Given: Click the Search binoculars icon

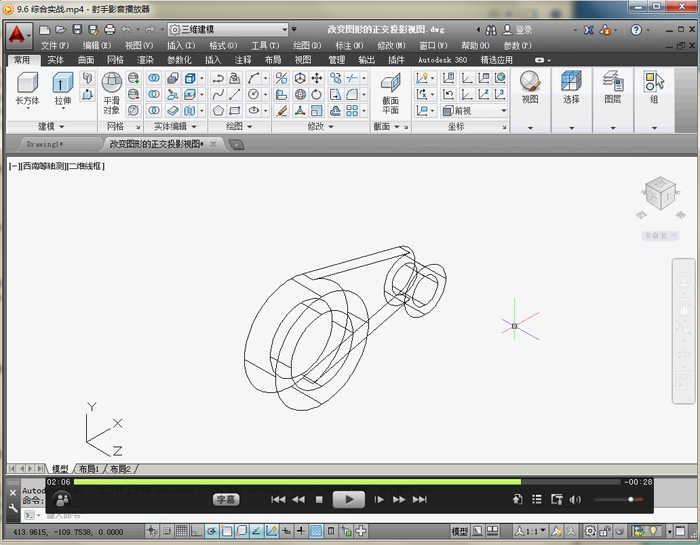Looking at the screenshot, I should click(x=491, y=30).
